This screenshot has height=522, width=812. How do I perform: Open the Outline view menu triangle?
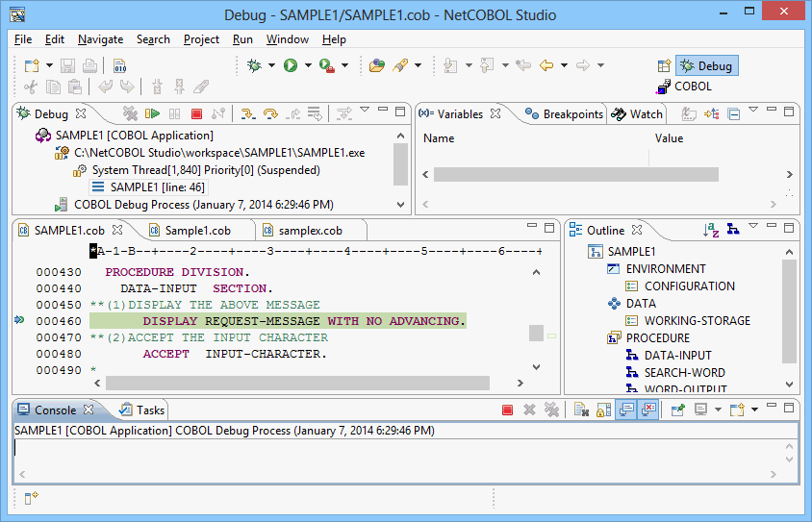[753, 226]
